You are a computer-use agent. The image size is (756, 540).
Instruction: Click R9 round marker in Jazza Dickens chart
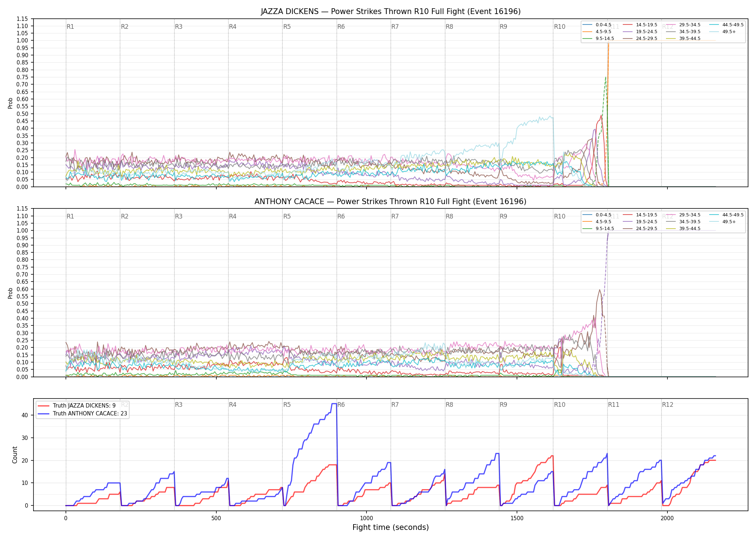pyautogui.click(x=503, y=27)
